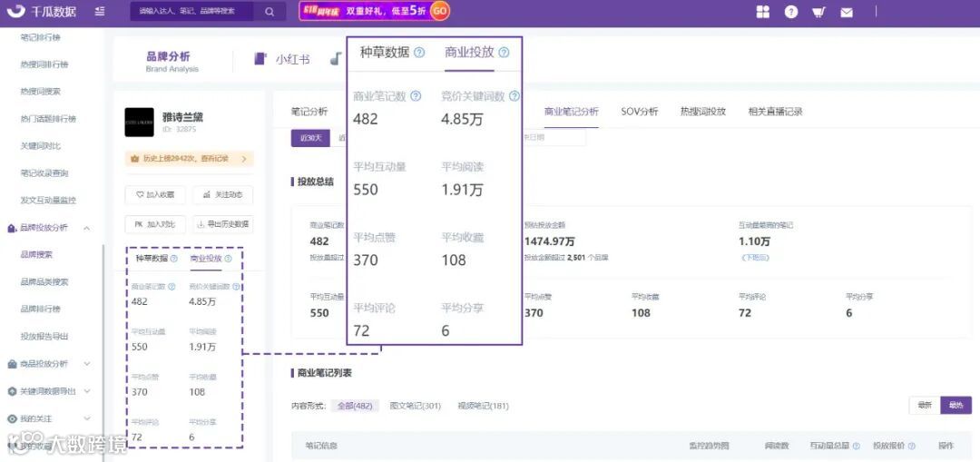Screen dimensions: 980x462
Task: Open 热搜词排行榜 in the sidebar
Action: click(44, 64)
